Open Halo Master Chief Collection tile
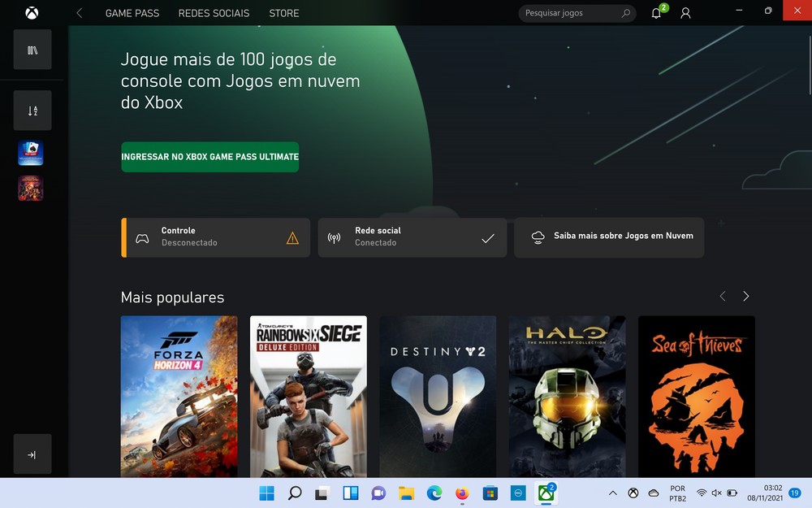 tap(567, 397)
